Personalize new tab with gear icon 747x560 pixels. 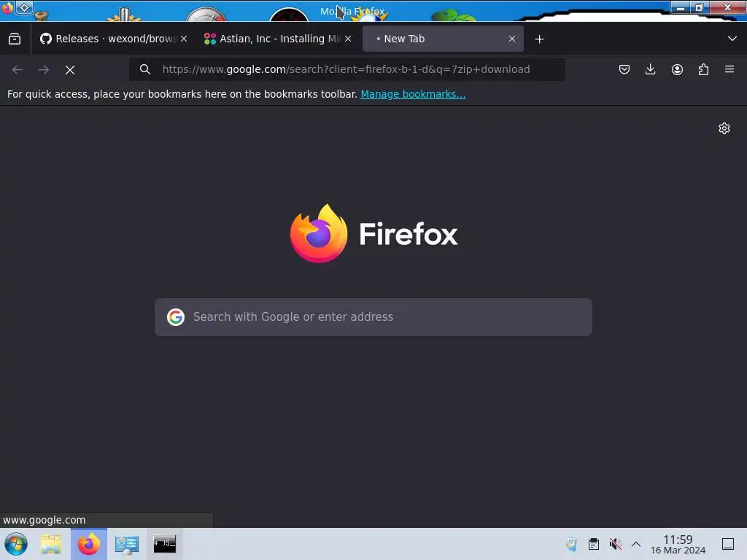724,128
